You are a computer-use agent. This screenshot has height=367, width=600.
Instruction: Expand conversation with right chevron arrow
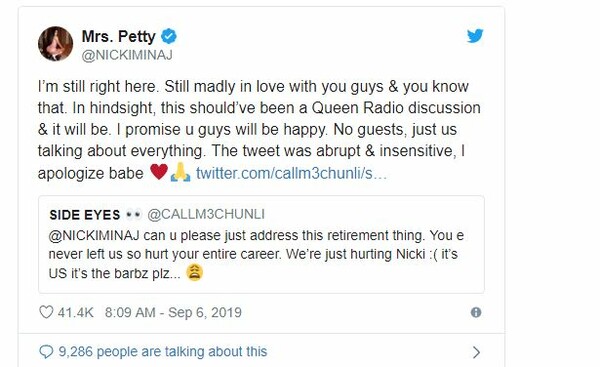click(x=476, y=352)
